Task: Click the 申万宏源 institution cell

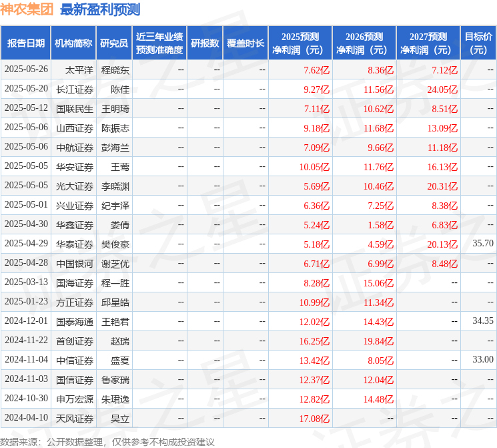Action: coord(75,399)
